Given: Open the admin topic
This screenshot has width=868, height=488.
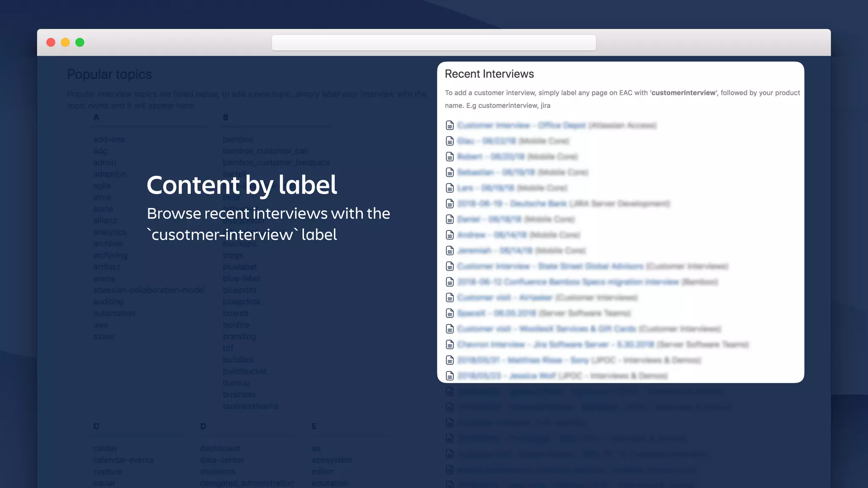Looking at the screenshot, I should tap(105, 163).
